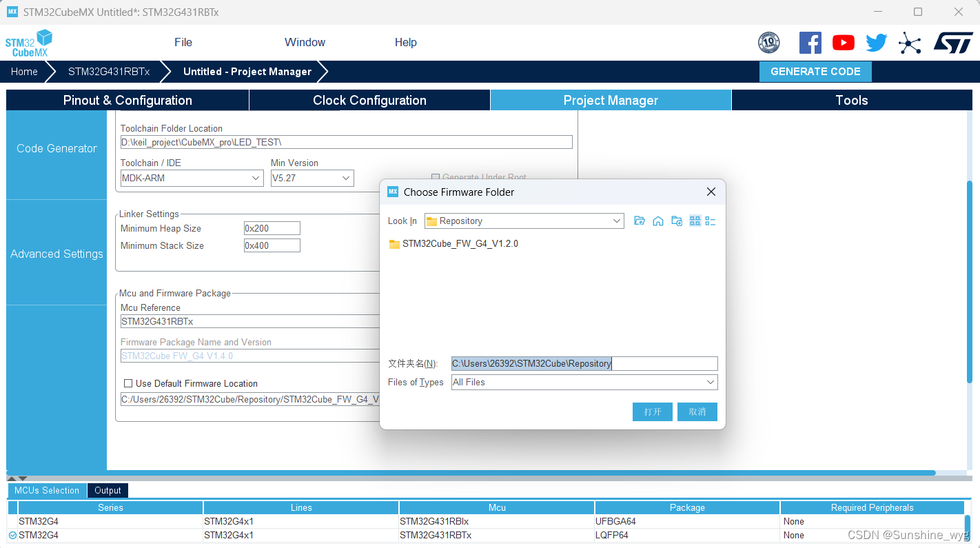
Task: Go up one folder level in dialog
Action: click(640, 221)
